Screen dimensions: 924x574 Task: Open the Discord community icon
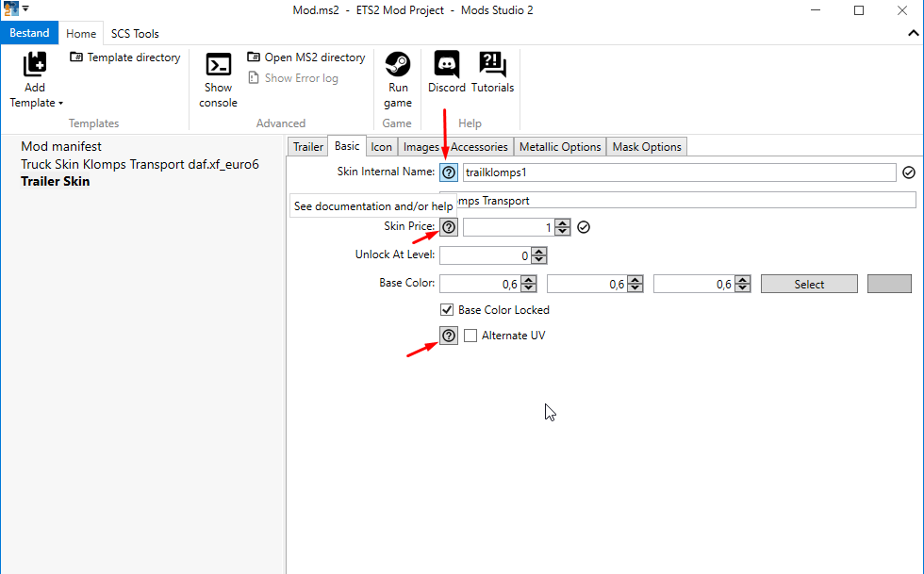[445, 66]
